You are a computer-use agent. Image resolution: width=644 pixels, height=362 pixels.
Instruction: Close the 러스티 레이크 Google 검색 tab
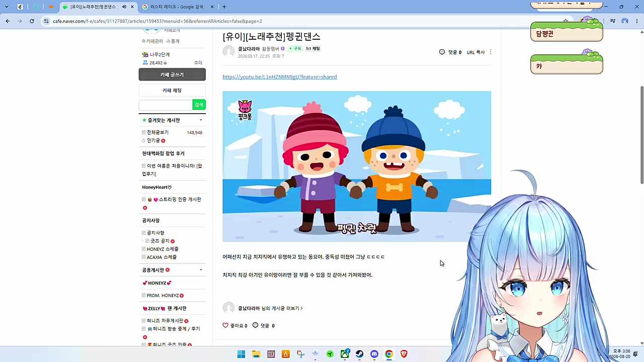[x=212, y=7]
